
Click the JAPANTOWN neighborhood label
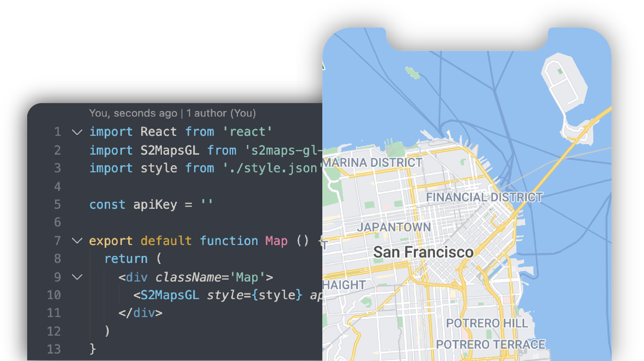(x=395, y=227)
